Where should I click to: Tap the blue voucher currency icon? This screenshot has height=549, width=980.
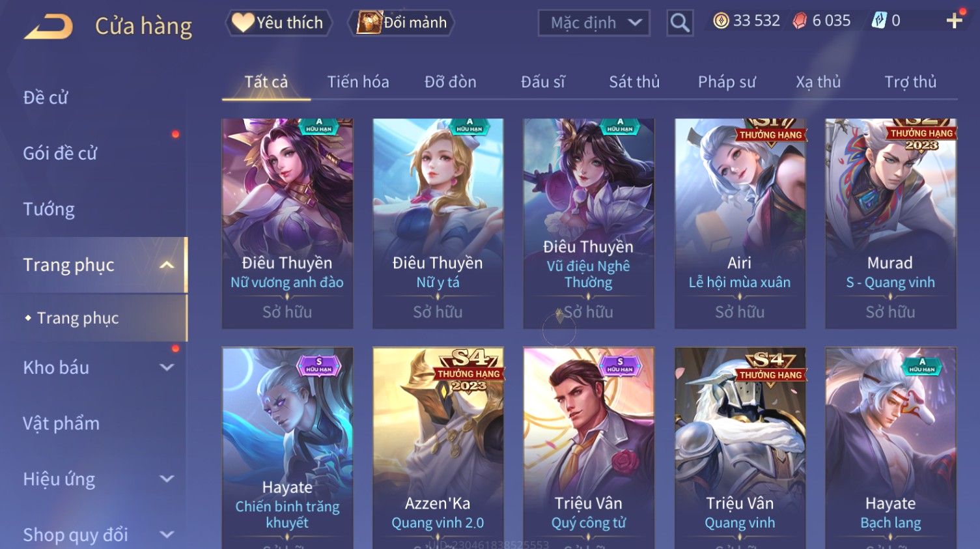click(879, 21)
